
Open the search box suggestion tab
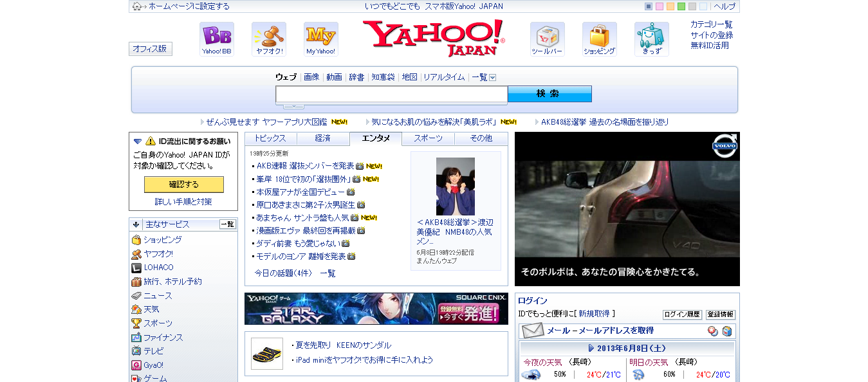click(293, 106)
